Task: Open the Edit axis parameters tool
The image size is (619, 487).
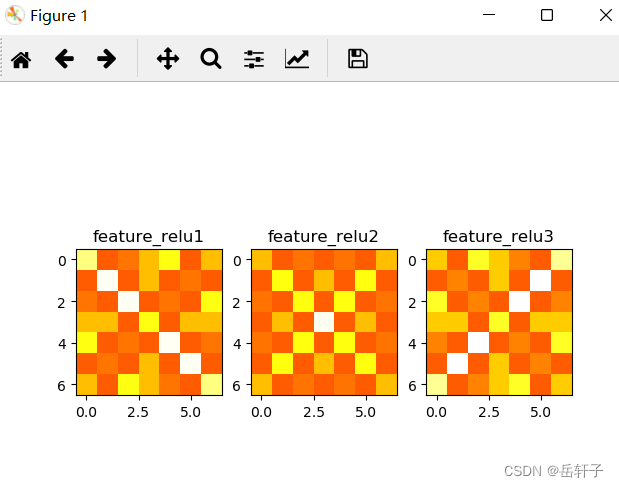Action: 297,59
